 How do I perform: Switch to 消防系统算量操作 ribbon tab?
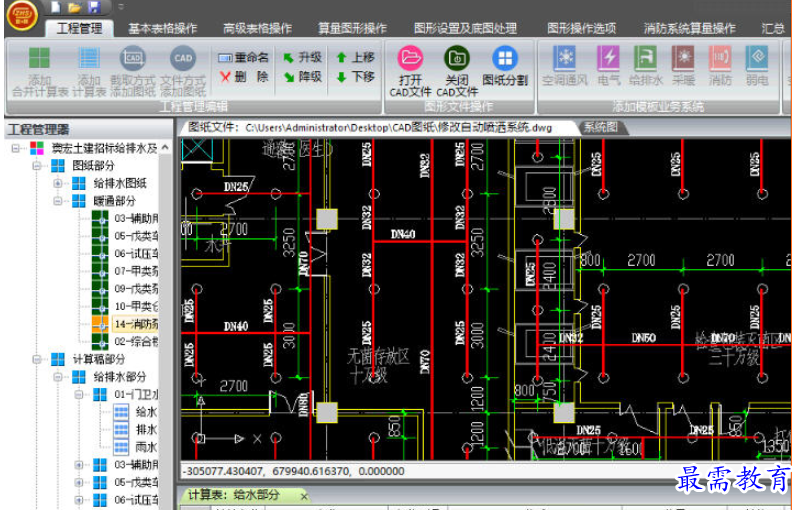(x=689, y=29)
